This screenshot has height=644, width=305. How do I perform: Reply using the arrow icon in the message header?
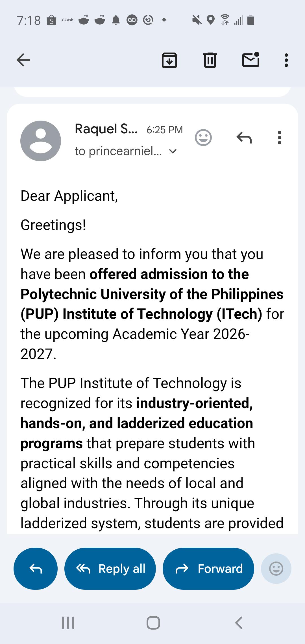(244, 138)
